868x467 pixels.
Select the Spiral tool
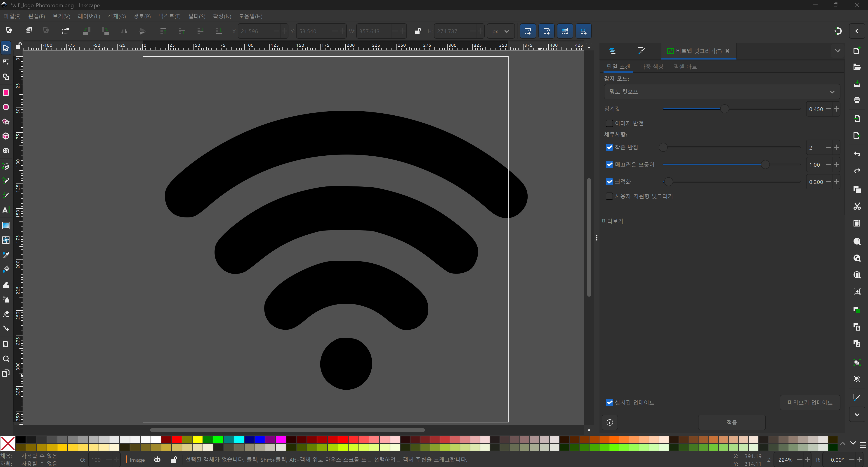point(6,151)
